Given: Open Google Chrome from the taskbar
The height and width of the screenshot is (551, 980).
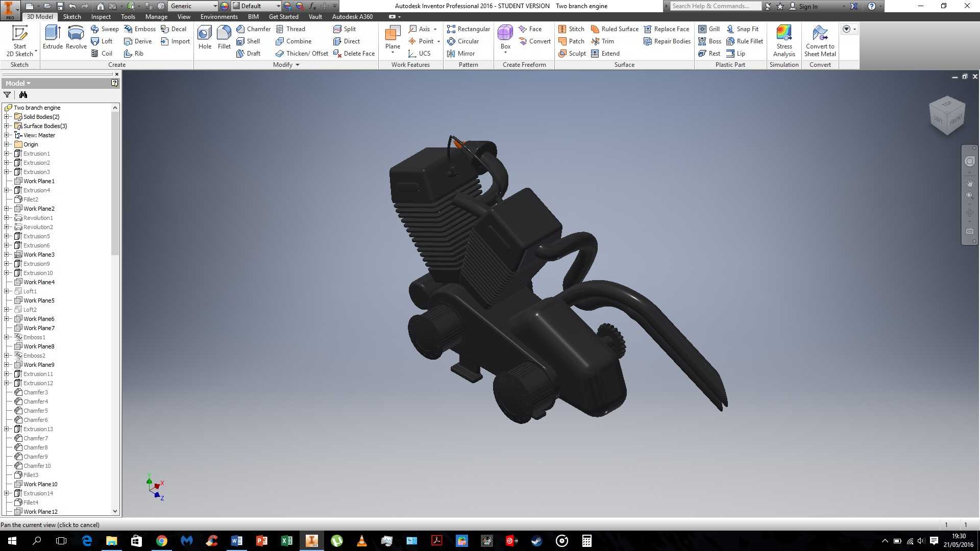Looking at the screenshot, I should tap(162, 541).
